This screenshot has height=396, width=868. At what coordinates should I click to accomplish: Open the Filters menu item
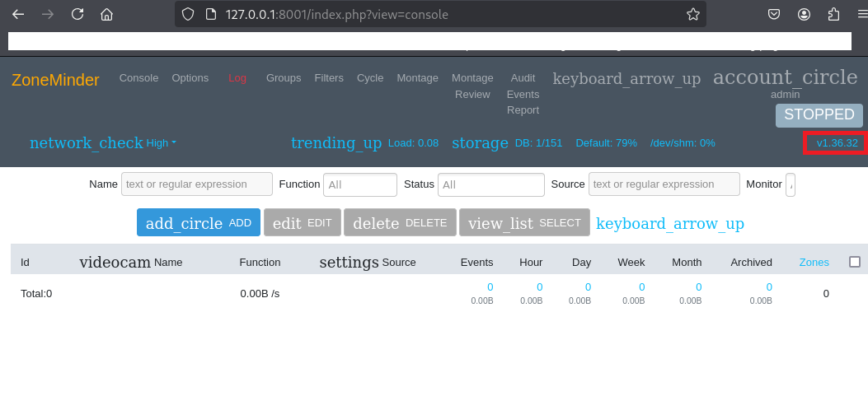point(329,78)
